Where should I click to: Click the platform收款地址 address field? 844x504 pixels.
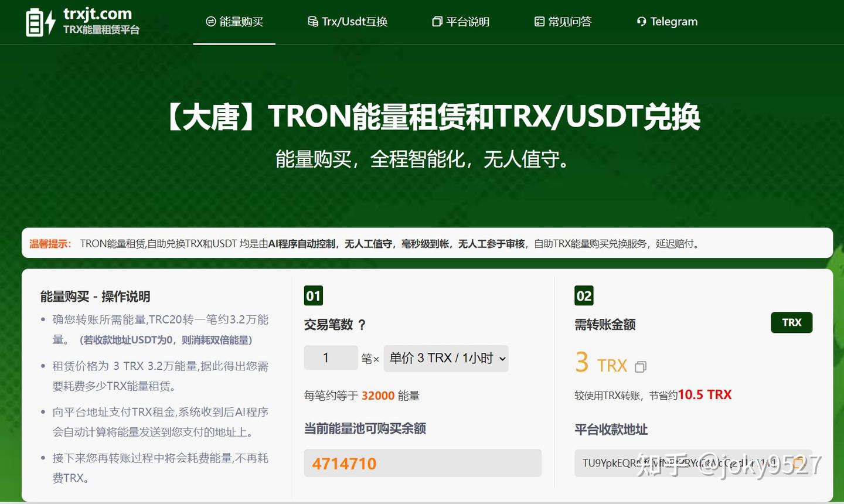tap(674, 463)
